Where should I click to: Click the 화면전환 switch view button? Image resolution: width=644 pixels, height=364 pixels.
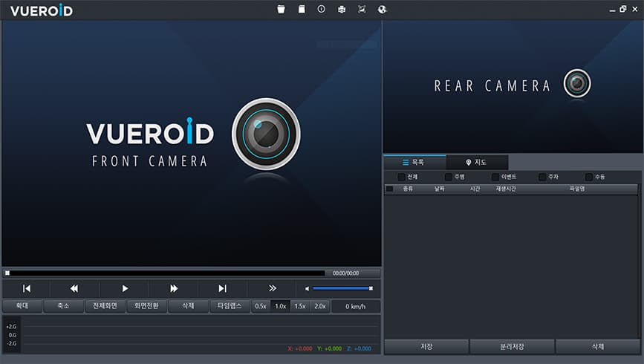[146, 306]
